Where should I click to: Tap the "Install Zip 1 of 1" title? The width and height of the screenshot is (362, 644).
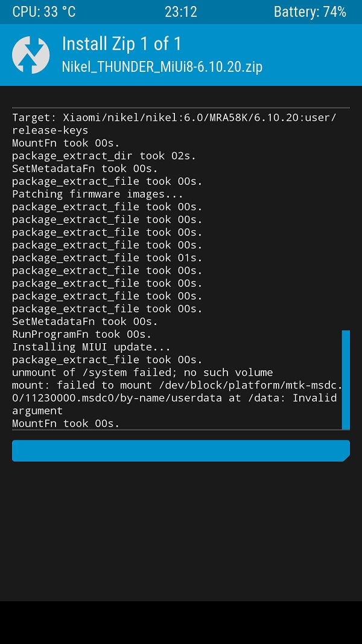click(121, 44)
